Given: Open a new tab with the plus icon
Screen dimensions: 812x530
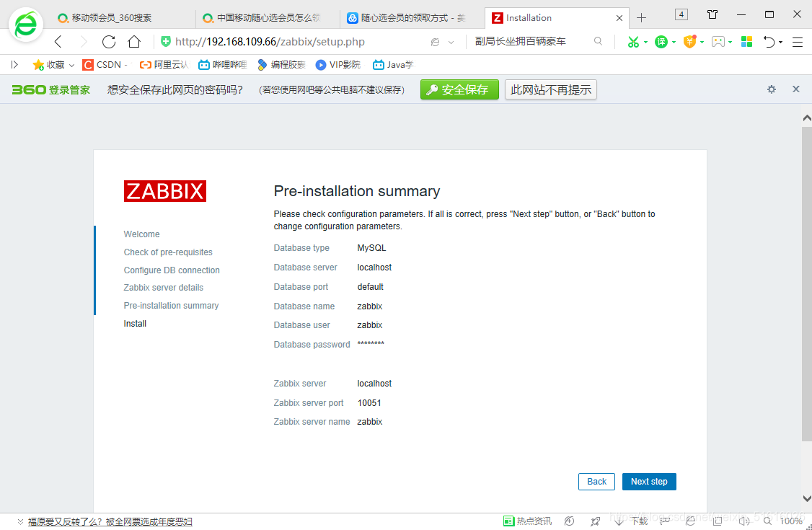Looking at the screenshot, I should coord(642,18).
